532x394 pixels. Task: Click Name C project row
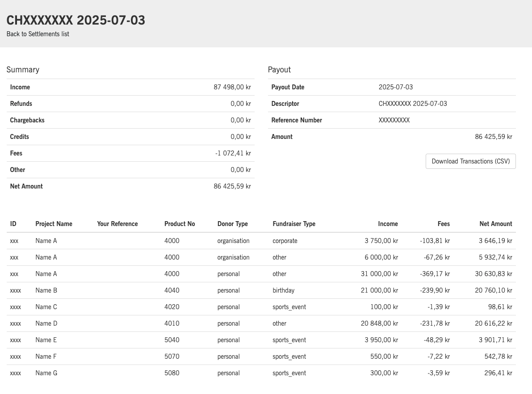[261, 307]
